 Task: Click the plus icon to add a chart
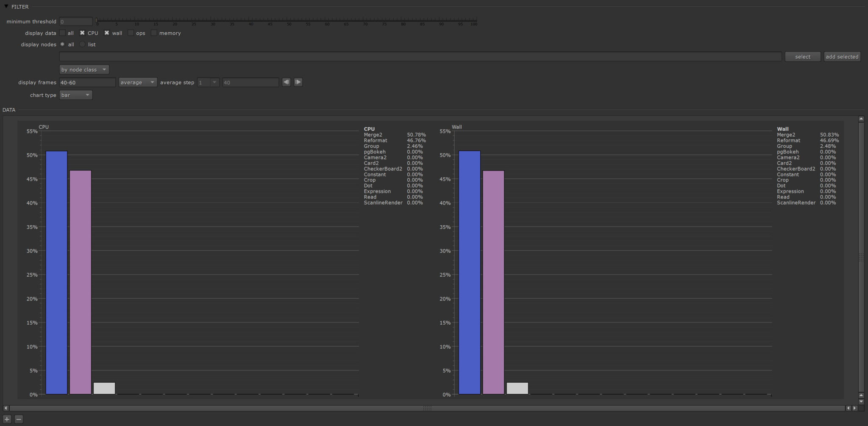pyautogui.click(x=6, y=419)
